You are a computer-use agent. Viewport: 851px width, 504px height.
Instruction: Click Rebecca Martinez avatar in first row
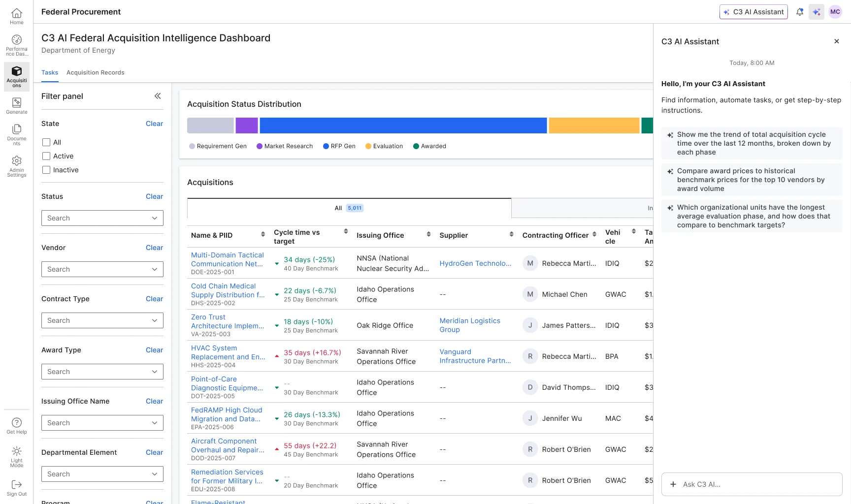tap(530, 263)
